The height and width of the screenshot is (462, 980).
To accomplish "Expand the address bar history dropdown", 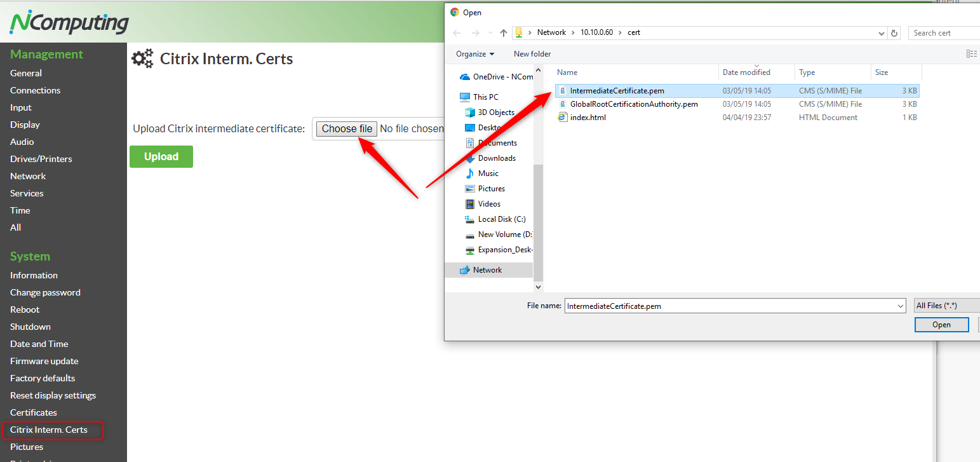I will [882, 33].
